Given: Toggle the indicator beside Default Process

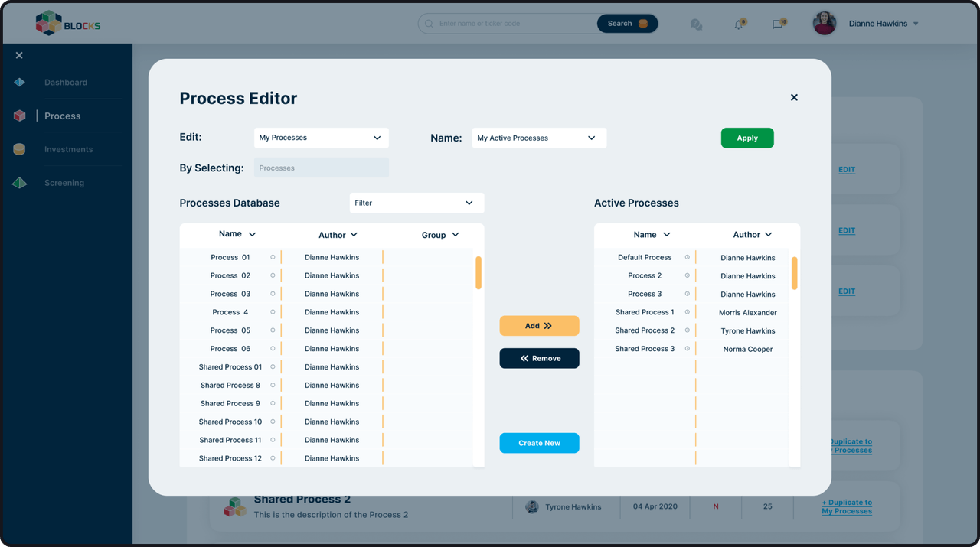Looking at the screenshot, I should click(x=687, y=257).
